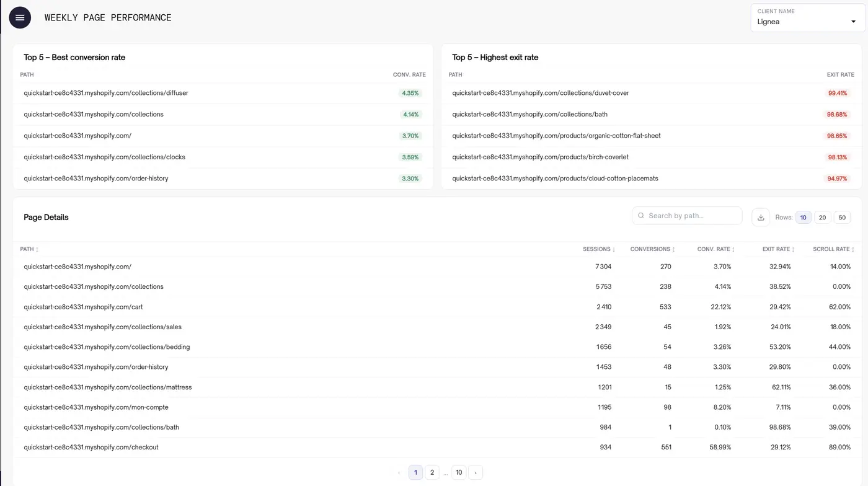
Task: Go to page 2
Action: [432, 472]
